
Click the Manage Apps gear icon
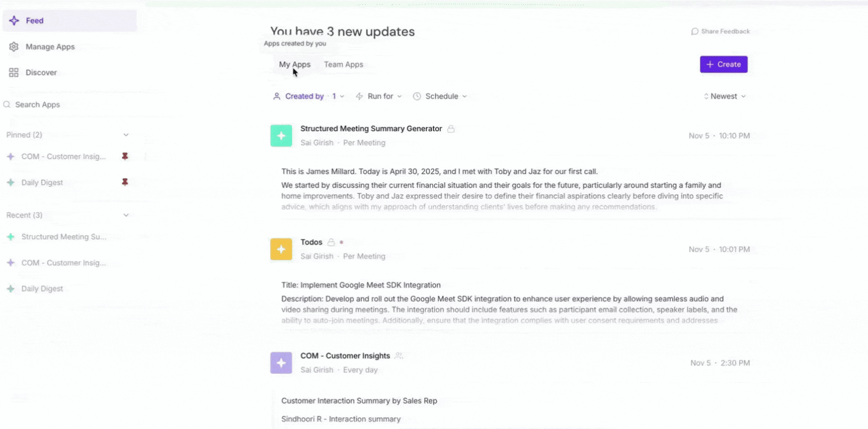[x=14, y=47]
